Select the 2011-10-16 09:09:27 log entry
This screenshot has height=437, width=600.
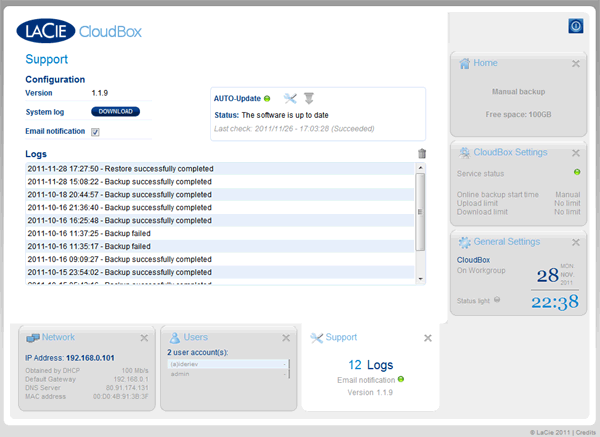click(x=220, y=259)
